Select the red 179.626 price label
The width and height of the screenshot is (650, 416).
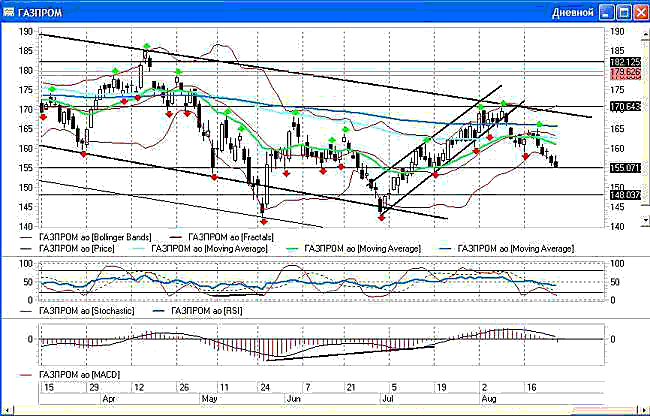coord(625,73)
